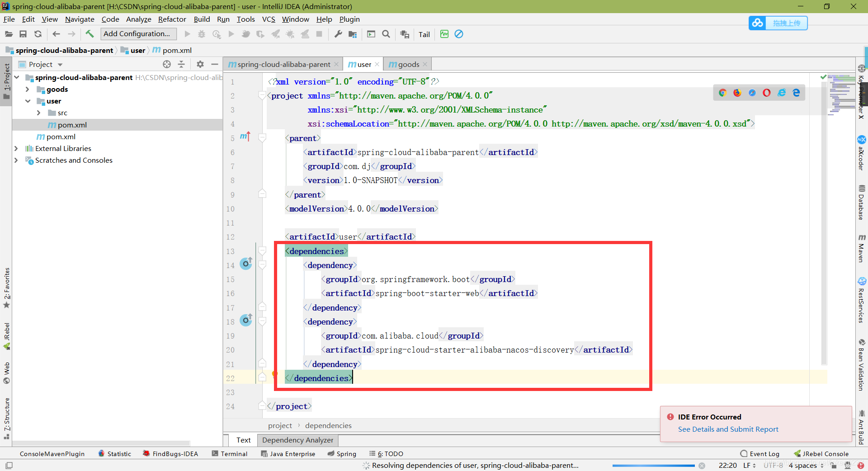Viewport: 868px width, 471px height.
Task: Click the blue cloud upload button
Action: (x=778, y=23)
